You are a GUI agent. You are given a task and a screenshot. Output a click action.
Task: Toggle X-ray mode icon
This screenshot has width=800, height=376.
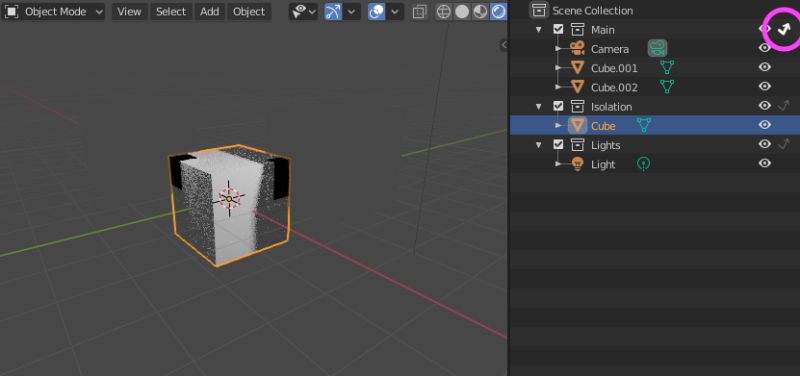point(420,11)
